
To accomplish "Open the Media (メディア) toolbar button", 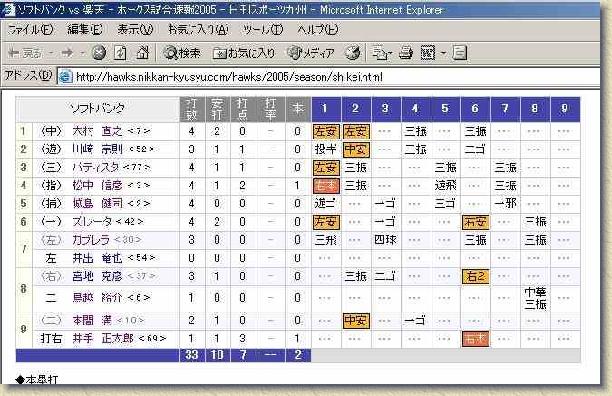I will (x=311, y=53).
